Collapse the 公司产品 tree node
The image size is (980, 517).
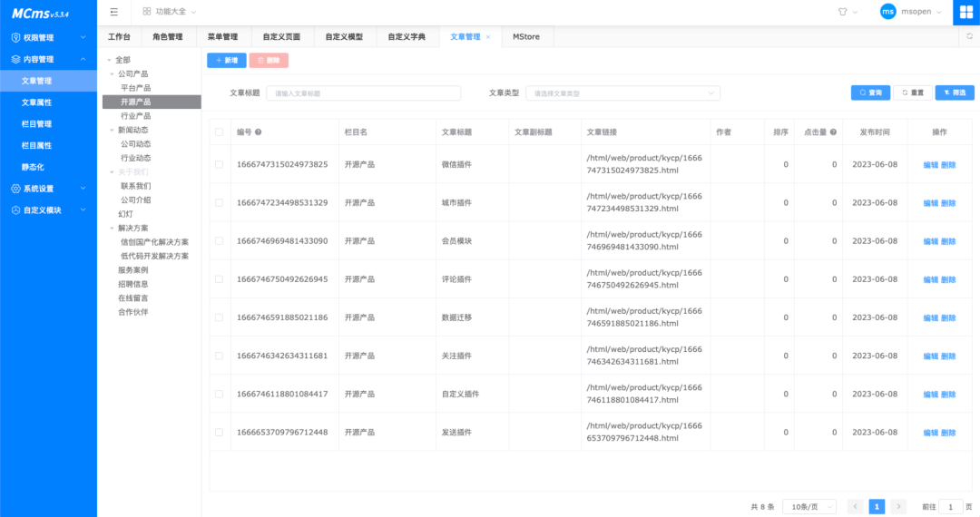click(113, 74)
